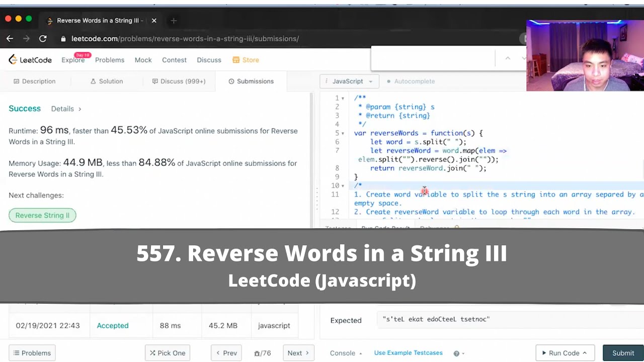Close the Reverse Words in a String tab
The width and height of the screenshot is (644, 362).
coord(154,21)
